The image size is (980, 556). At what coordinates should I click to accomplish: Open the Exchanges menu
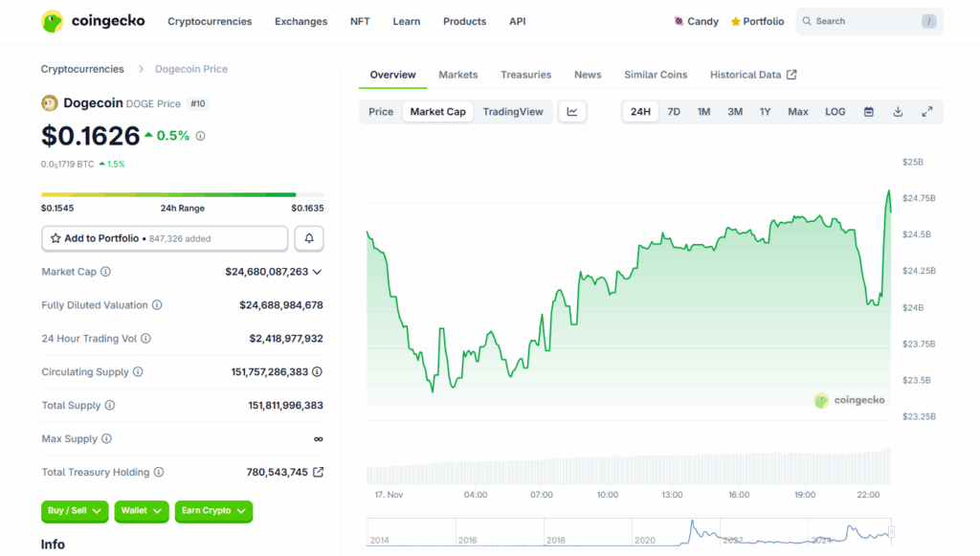click(x=301, y=21)
